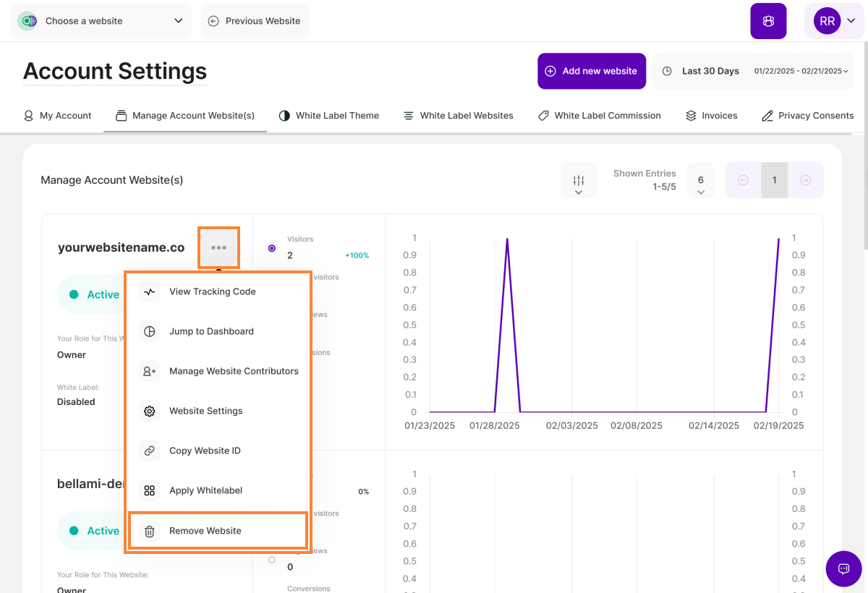Click the purple icon button beside the RR avatar
The width and height of the screenshot is (868, 593).
(x=768, y=22)
